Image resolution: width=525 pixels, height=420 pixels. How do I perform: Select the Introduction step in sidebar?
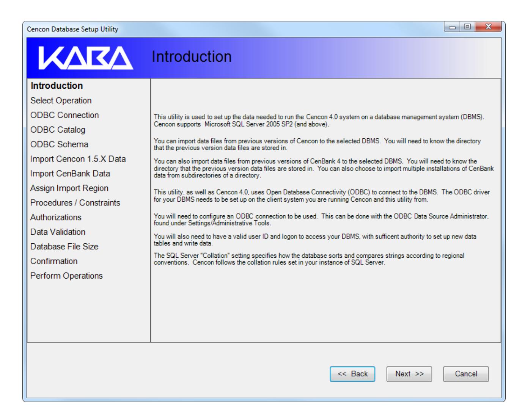(57, 86)
